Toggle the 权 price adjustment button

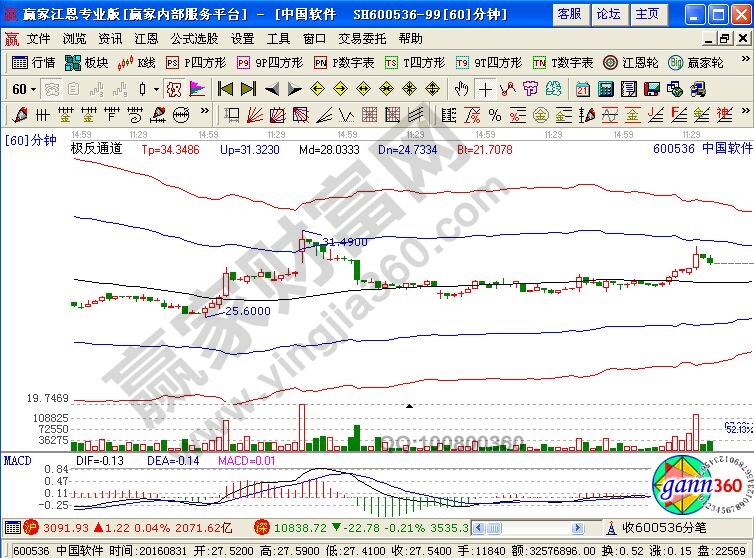click(x=174, y=88)
